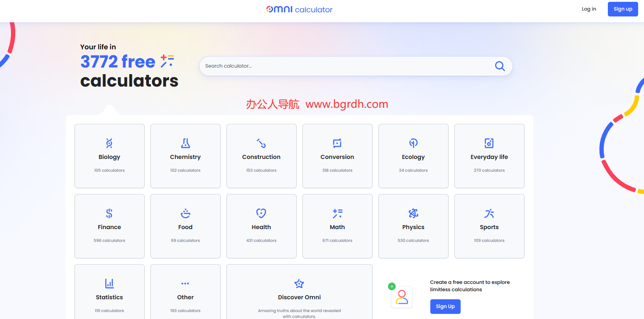Open the Other category title
The image size is (644, 319).
[x=185, y=297]
